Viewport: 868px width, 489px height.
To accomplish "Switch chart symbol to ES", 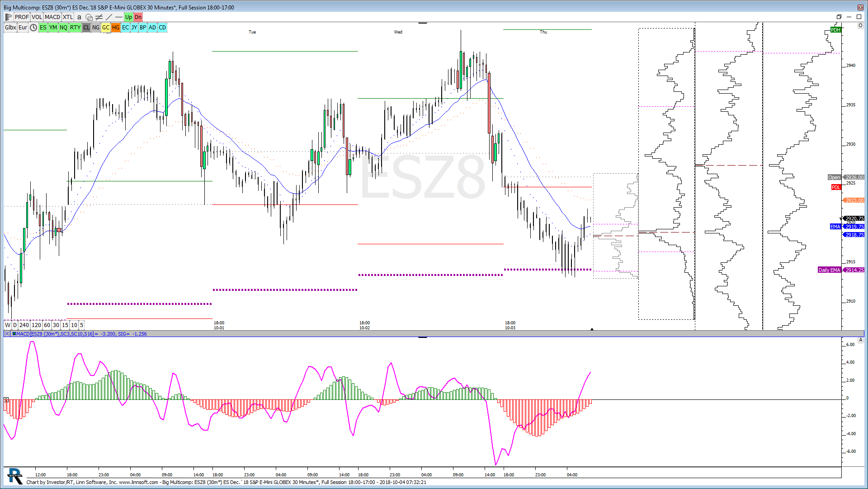I will pyautogui.click(x=43, y=28).
